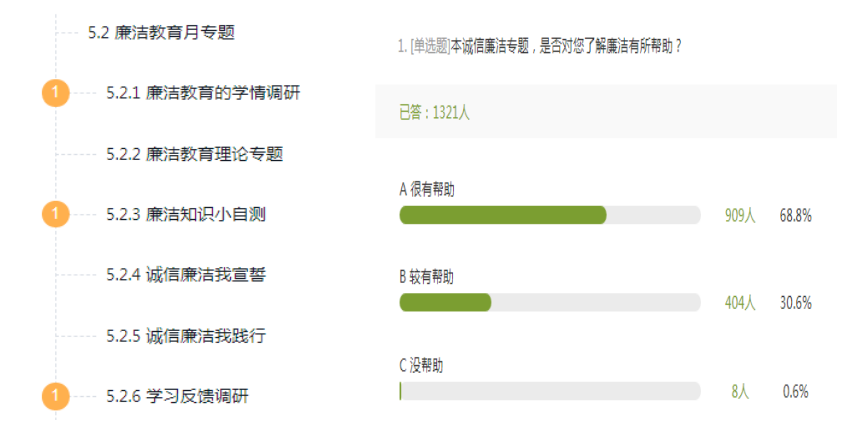Click orange badge beside 5.2.3 廉洁知识小自测
Screen dimensions: 844x427
(x=55, y=214)
